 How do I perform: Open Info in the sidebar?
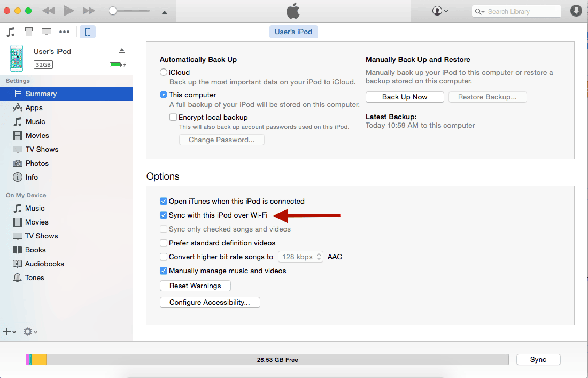66,177
